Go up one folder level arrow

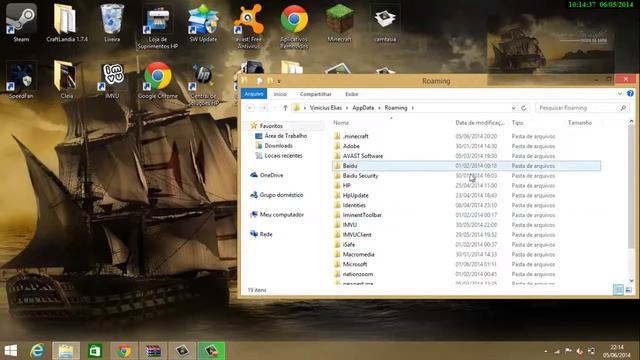[x=285, y=108]
